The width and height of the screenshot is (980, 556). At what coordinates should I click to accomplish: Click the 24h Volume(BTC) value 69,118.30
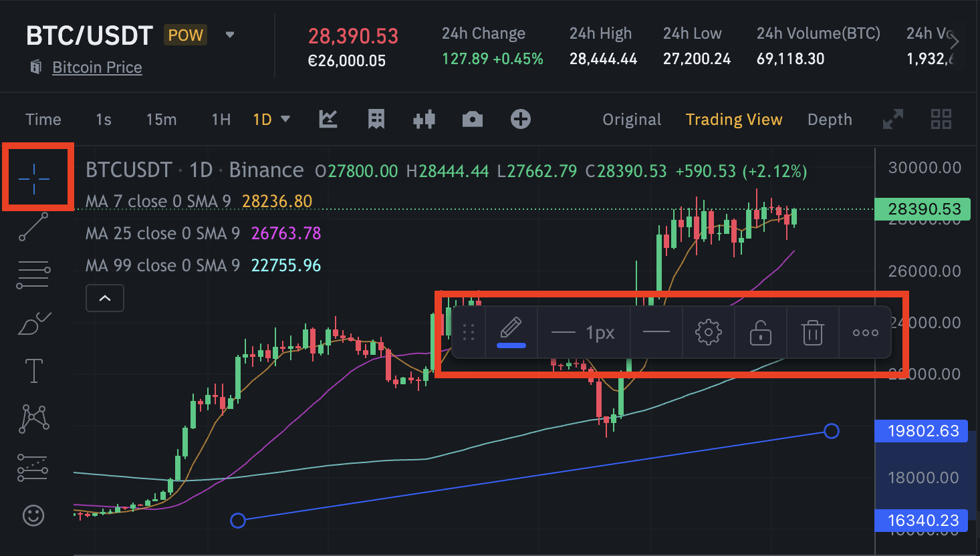pos(791,59)
